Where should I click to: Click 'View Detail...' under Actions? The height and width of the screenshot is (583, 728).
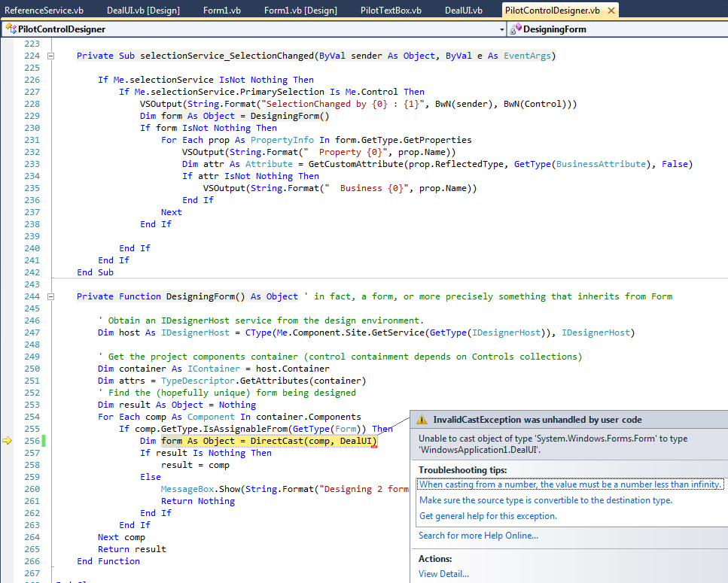[443, 574]
